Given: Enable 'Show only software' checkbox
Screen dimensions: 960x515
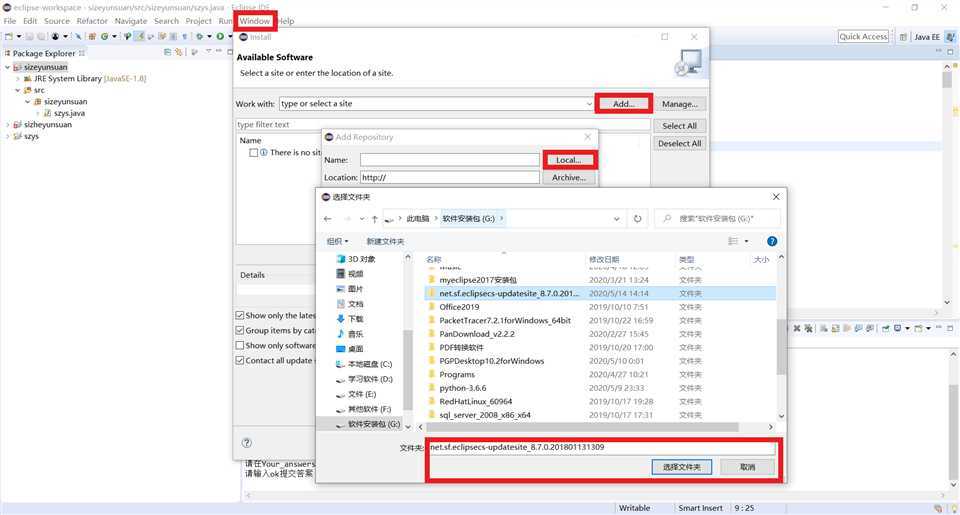Looking at the screenshot, I should [x=240, y=345].
